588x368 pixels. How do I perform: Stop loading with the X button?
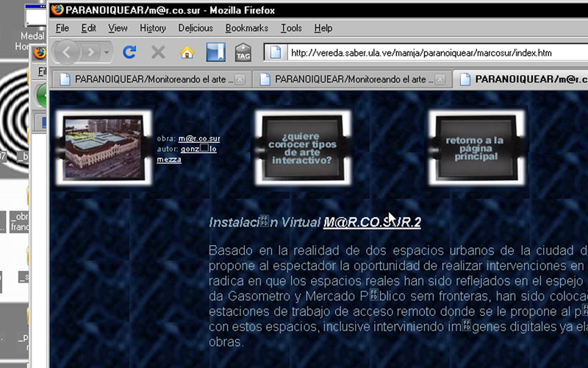[158, 52]
